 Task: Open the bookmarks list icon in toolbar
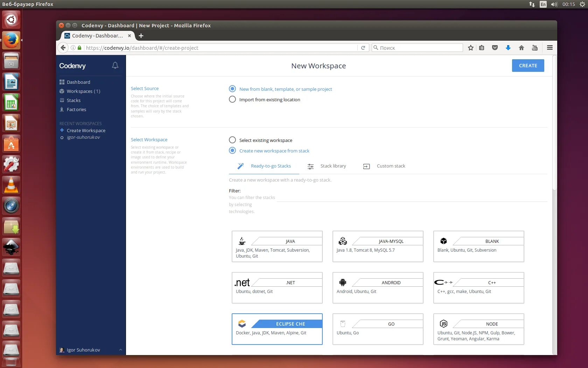pyautogui.click(x=482, y=48)
